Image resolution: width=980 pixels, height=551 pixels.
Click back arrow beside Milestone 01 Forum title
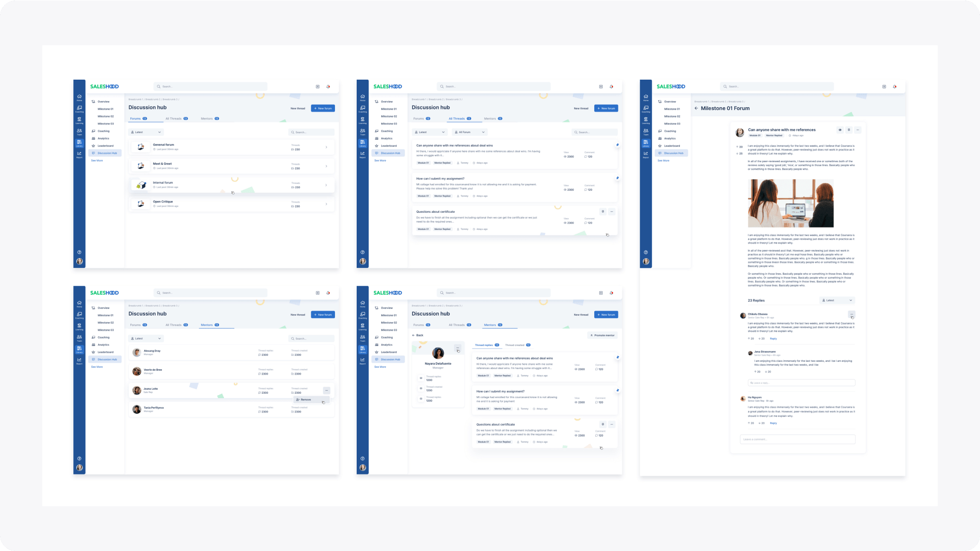[696, 108]
